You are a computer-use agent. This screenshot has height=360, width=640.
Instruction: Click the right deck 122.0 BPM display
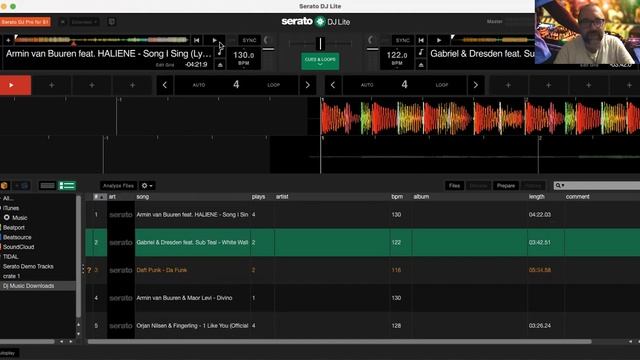coord(397,58)
